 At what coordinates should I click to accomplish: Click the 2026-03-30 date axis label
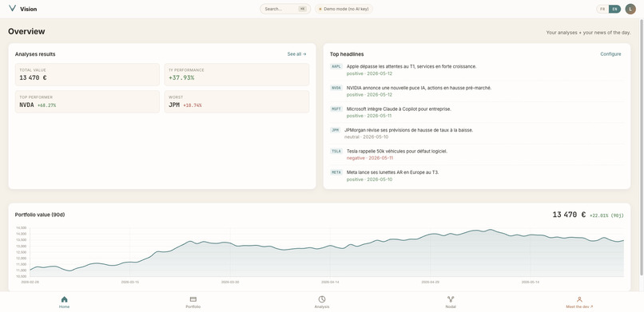point(230,282)
